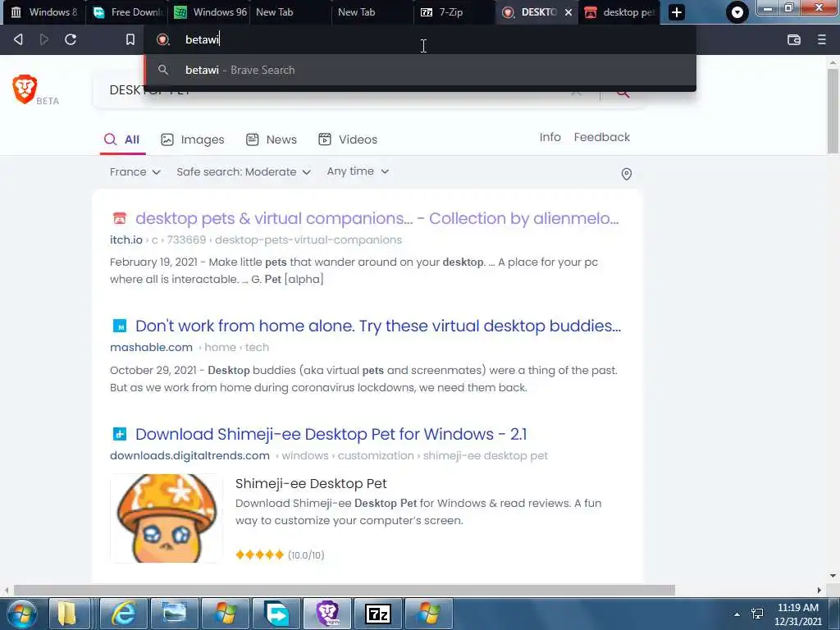Viewport: 840px width, 630px height.
Task: Bookmark this page using bookmark icon
Action: point(130,39)
